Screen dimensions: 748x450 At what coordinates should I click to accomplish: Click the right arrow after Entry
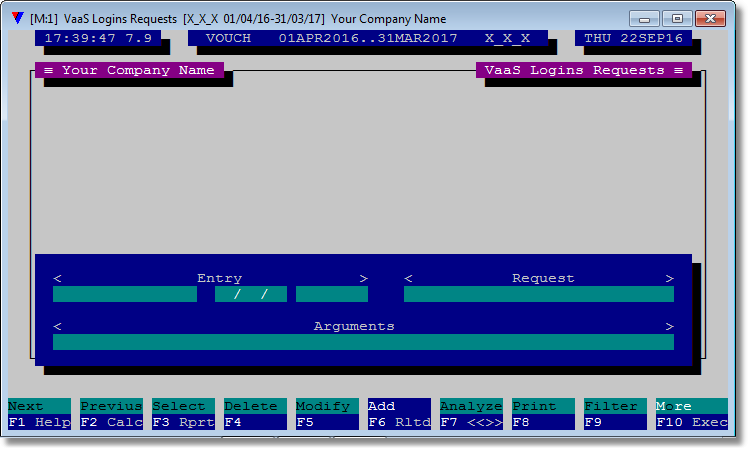coord(364,278)
